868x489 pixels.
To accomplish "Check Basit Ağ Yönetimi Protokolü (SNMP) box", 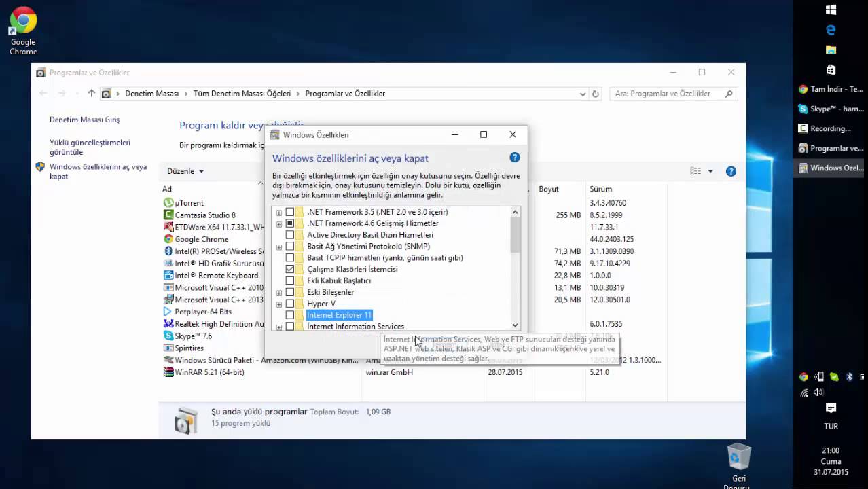I will 290,247.
